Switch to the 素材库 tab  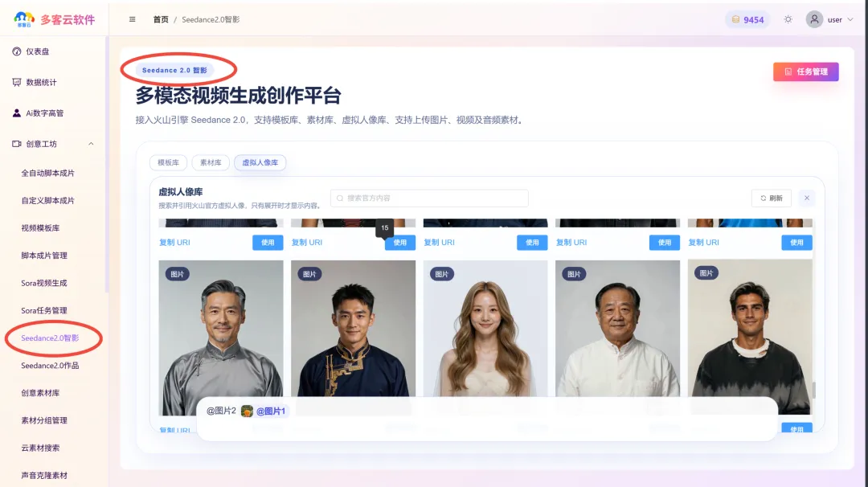pyautogui.click(x=211, y=162)
